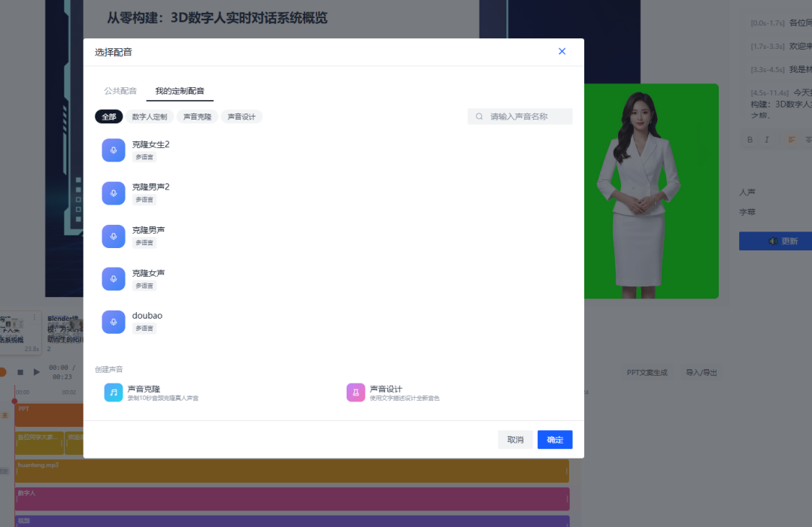Pick the 克隆男声2 microphone icon
Screen dimensions: 812x527
(x=114, y=193)
